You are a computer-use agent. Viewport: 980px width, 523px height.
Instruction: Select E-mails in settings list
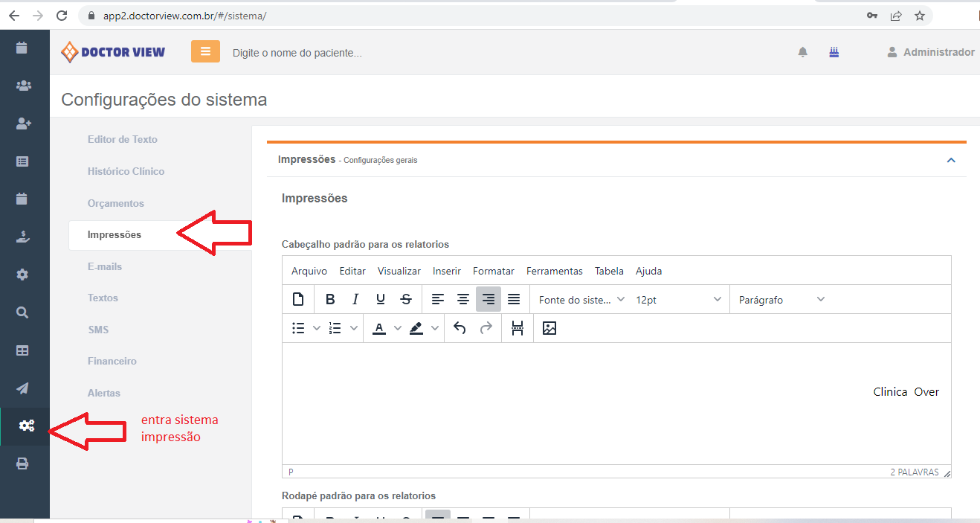(x=105, y=266)
